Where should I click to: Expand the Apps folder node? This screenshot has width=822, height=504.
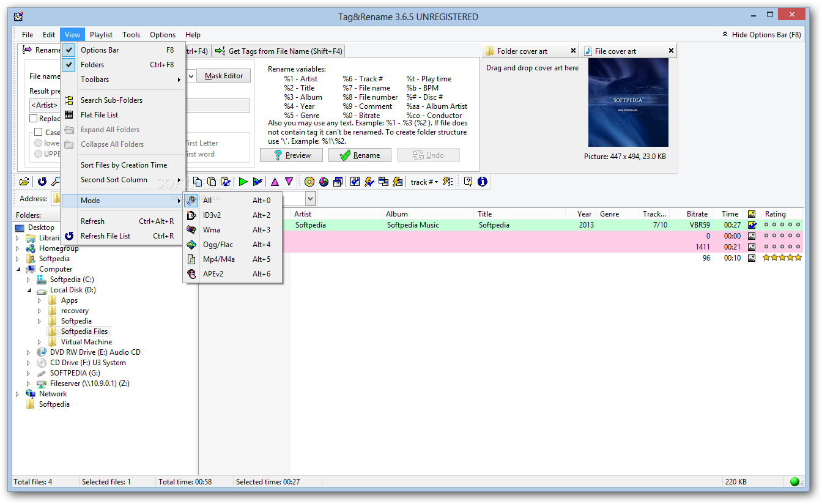coord(40,300)
